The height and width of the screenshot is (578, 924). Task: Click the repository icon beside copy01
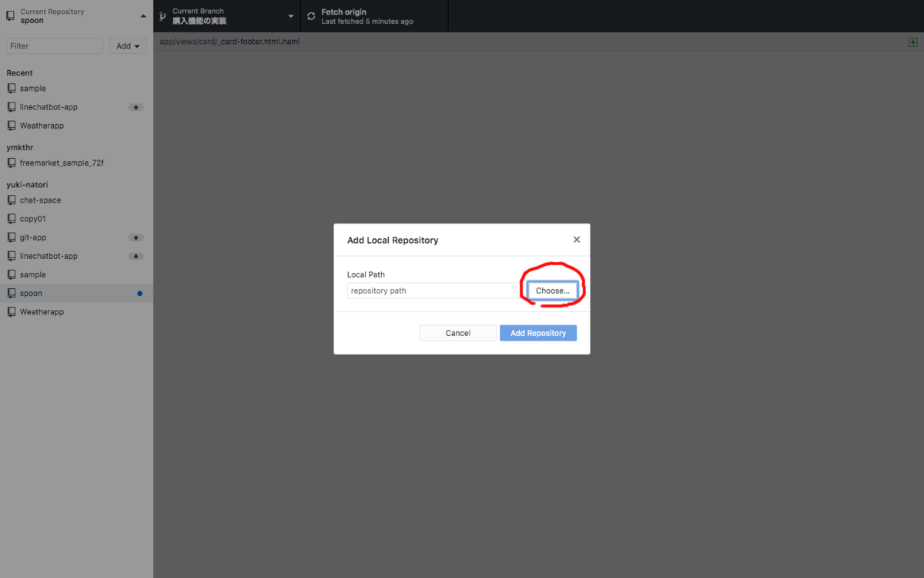(x=12, y=219)
